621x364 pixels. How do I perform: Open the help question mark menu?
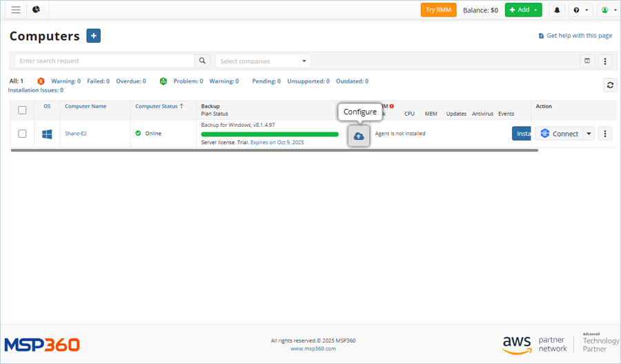pyautogui.click(x=580, y=10)
